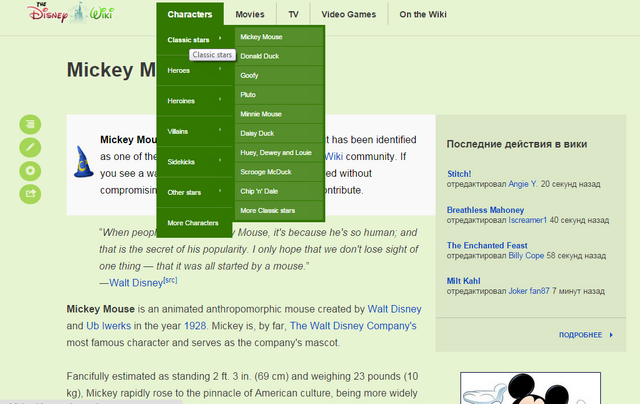Screen dimensions: 640x404
Task: Follow the 1928 year link
Action: point(195,326)
